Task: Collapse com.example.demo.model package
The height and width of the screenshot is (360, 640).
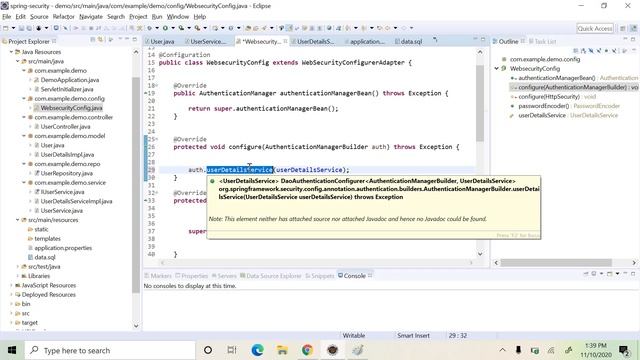Action: [24, 136]
